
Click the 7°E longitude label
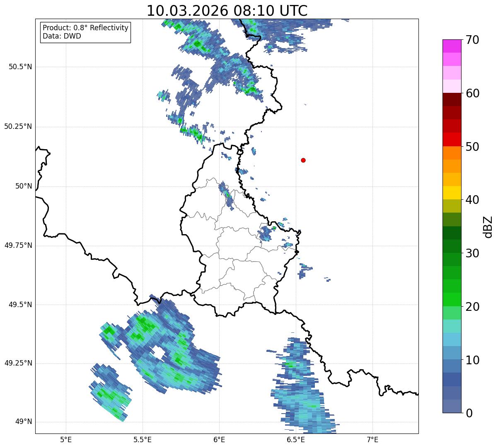[372, 439]
